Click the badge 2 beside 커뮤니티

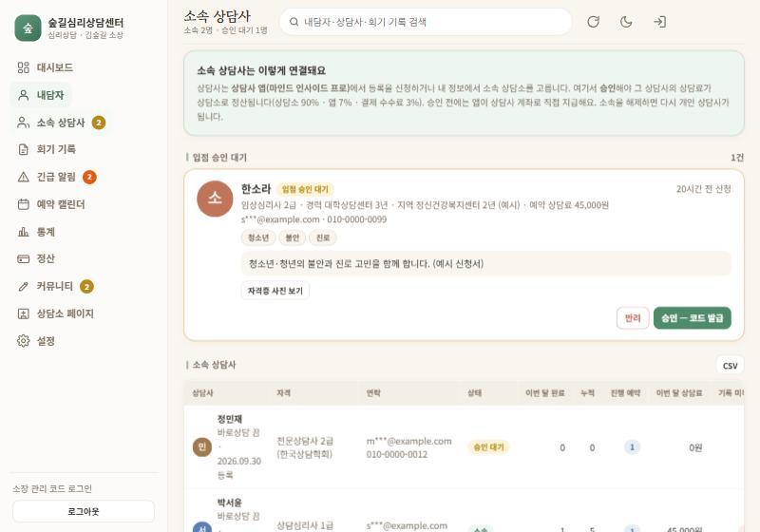click(86, 286)
